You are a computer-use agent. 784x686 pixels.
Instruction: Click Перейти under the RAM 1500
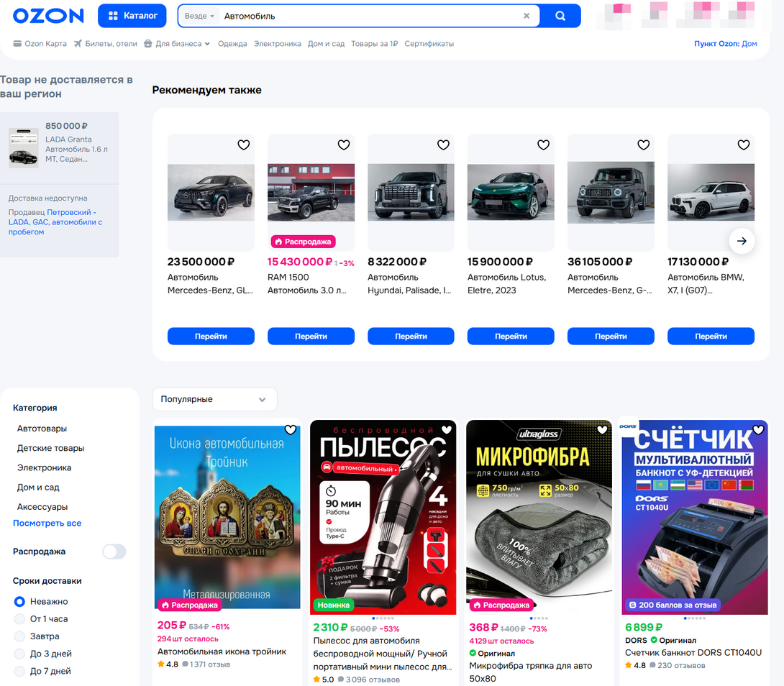tap(311, 336)
